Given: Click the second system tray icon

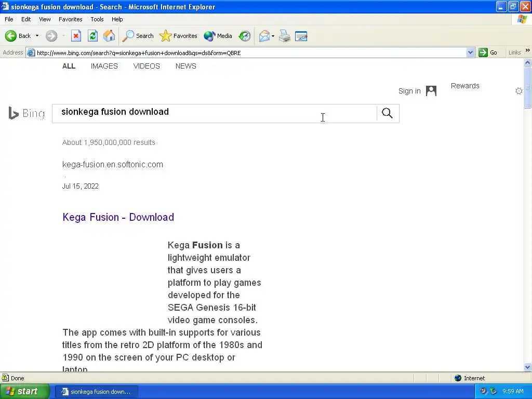Looking at the screenshot, I should pos(494,391).
